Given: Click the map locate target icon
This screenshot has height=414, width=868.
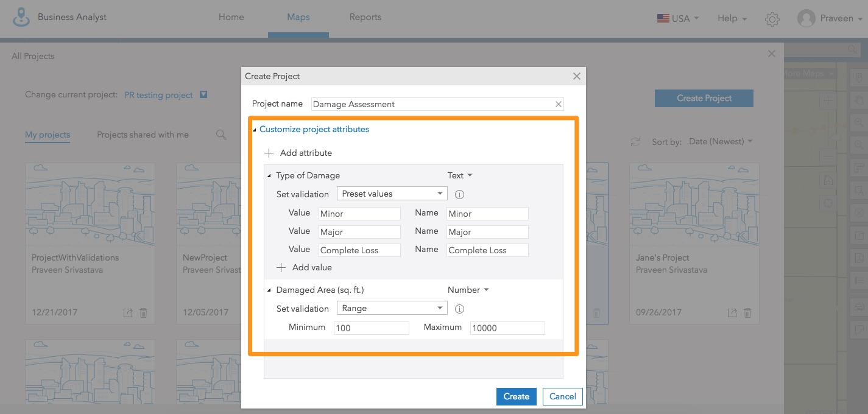Looking at the screenshot, I should (x=828, y=203).
